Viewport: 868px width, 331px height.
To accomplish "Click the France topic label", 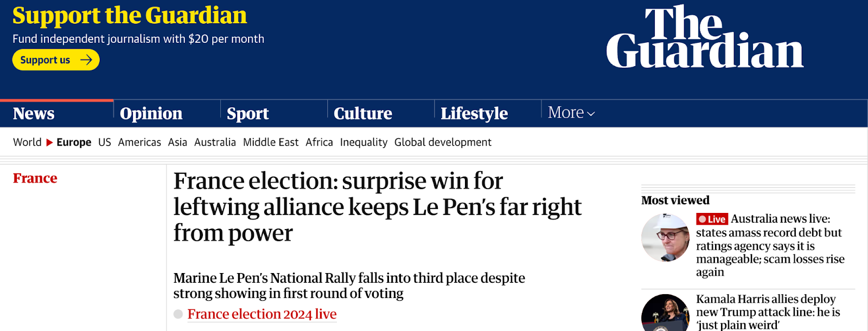I will tap(35, 178).
